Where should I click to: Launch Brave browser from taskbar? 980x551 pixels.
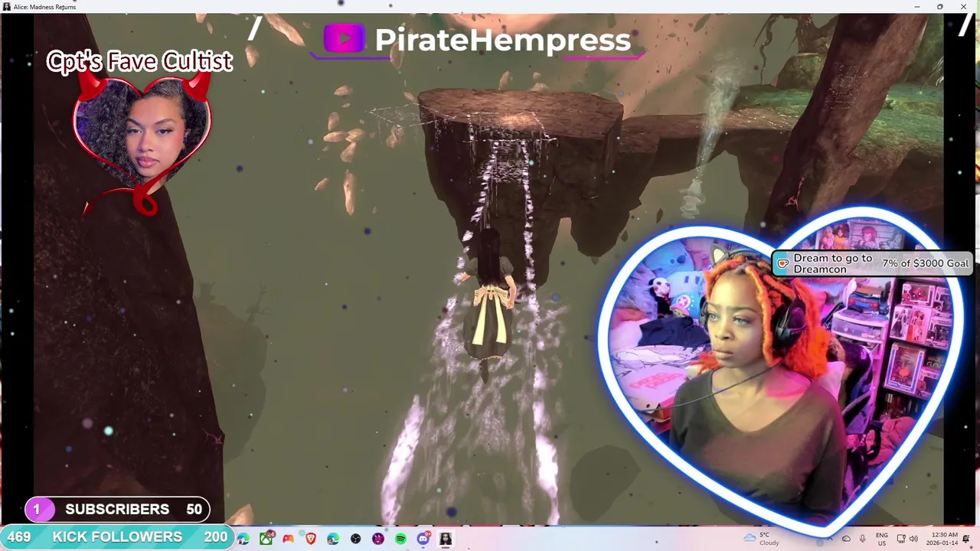[311, 539]
